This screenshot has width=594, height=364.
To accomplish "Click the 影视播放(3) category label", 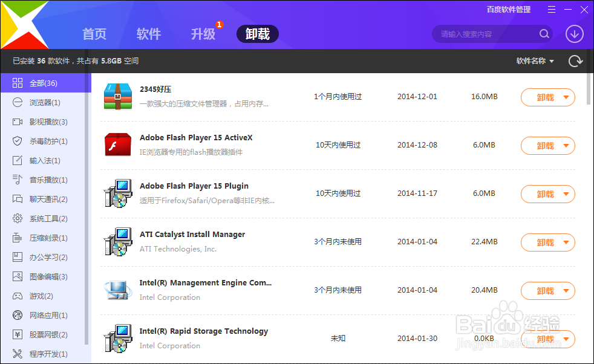I will [x=48, y=122].
